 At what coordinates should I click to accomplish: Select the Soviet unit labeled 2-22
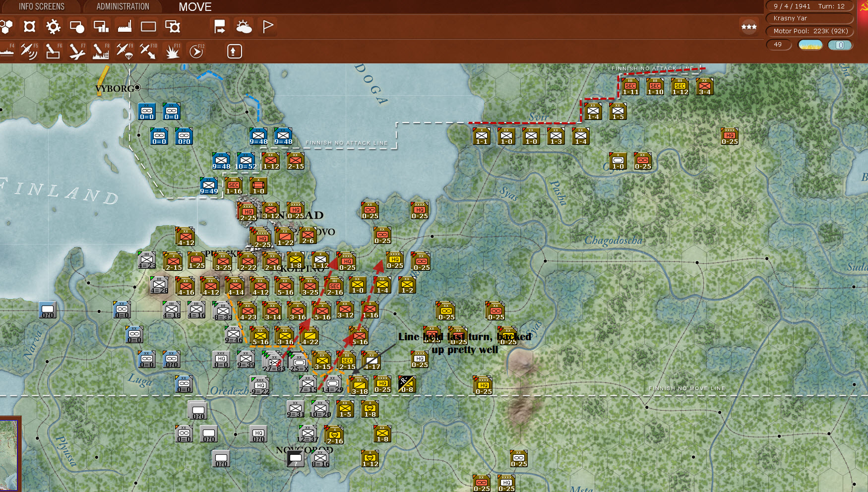coord(248,262)
